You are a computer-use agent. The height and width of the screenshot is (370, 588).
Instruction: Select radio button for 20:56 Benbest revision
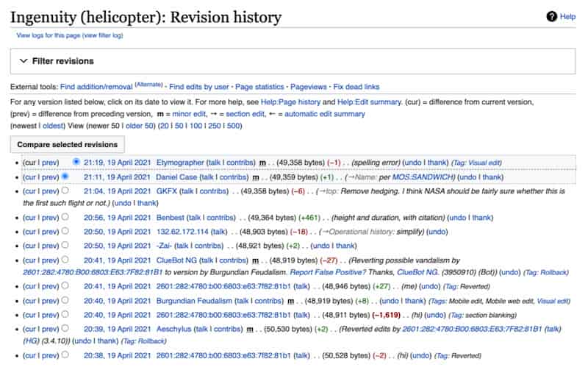65,216
